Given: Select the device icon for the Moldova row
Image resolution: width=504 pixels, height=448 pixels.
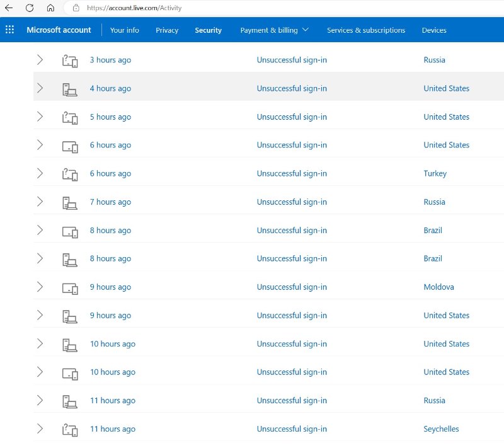Looking at the screenshot, I should pyautogui.click(x=70, y=287).
